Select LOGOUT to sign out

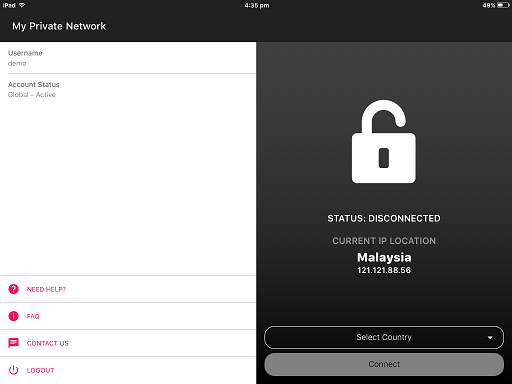click(x=128, y=370)
